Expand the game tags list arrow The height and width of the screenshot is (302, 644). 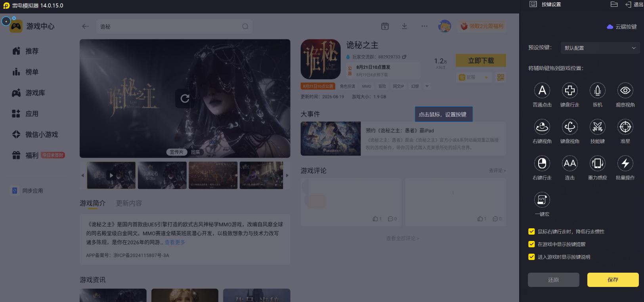tap(427, 86)
